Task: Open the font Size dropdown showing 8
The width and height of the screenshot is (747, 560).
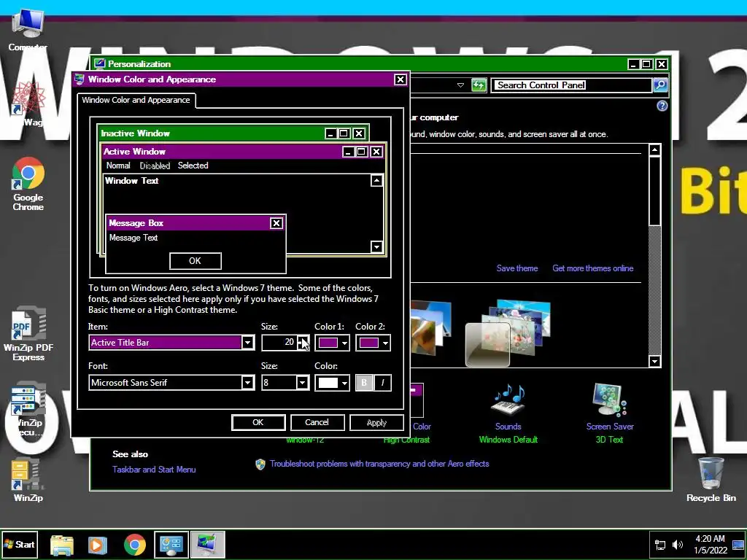Action: 285,382
